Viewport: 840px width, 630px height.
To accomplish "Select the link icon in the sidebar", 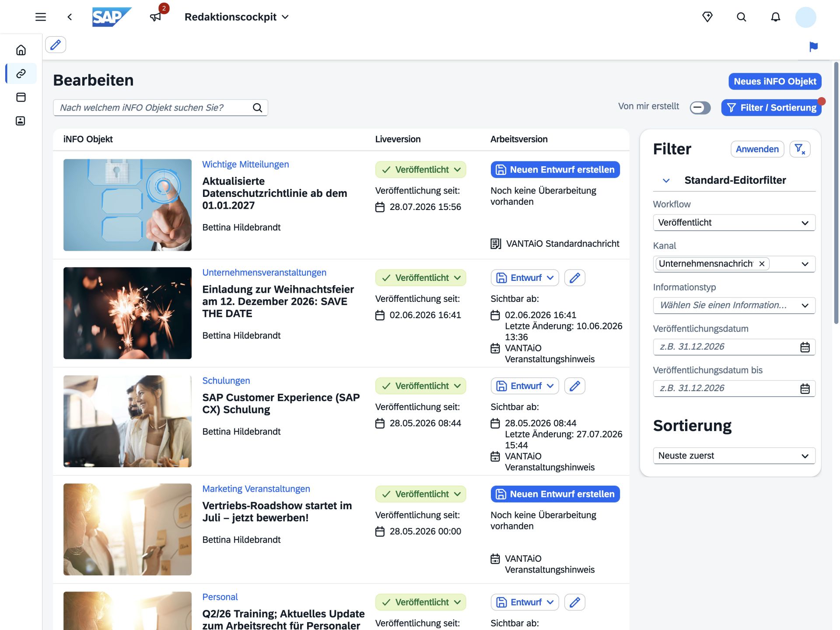I will pyautogui.click(x=21, y=73).
